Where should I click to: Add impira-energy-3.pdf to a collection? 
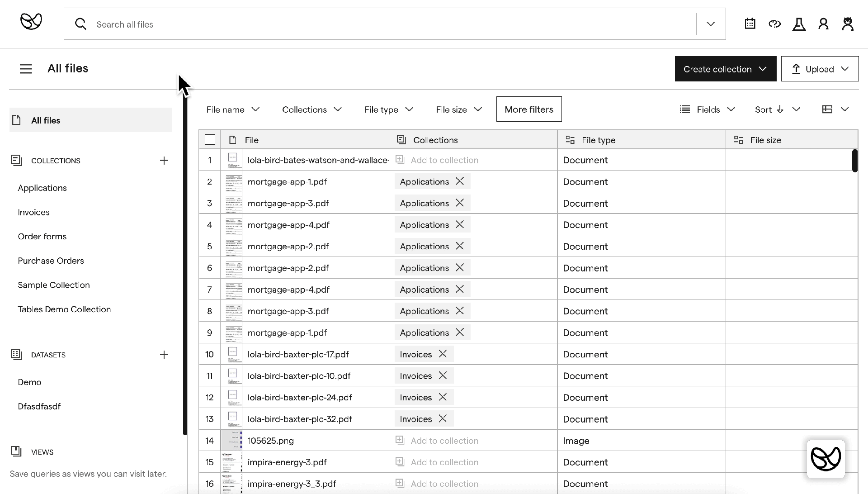(x=437, y=462)
